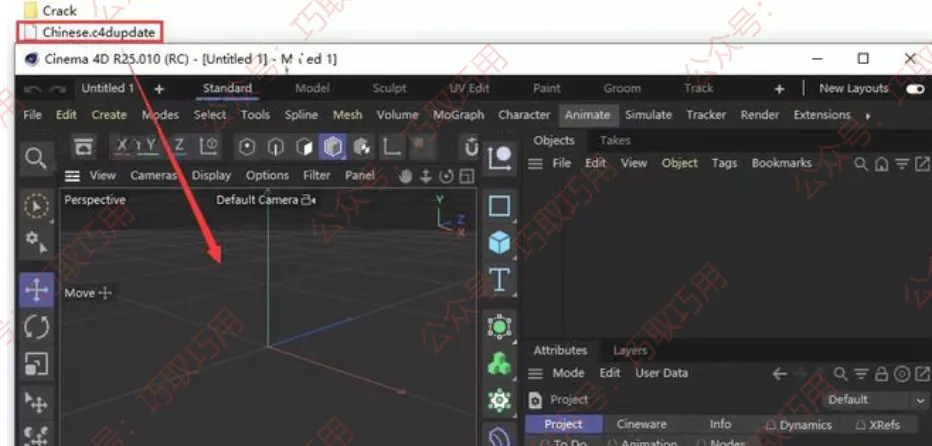Click Objects manager home icon
Image resolution: width=932 pixels, height=446 pixels.
point(881,164)
